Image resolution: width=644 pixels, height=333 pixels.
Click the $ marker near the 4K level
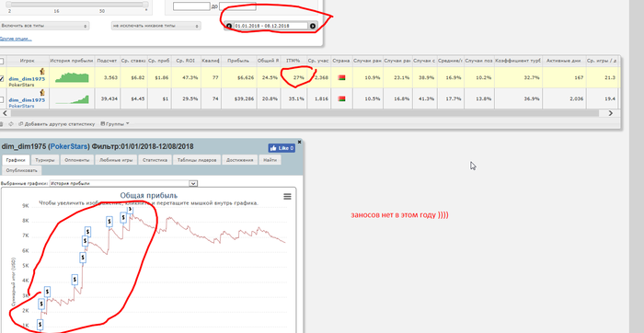[75, 280]
